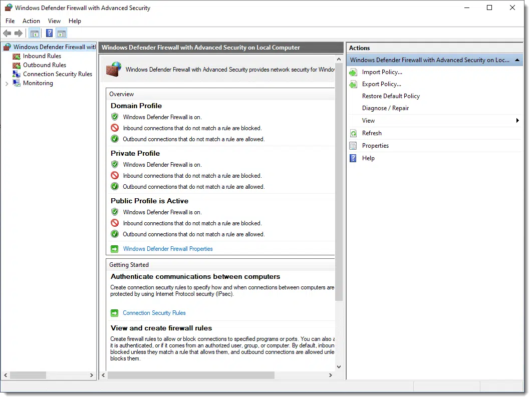Click the Properties icon in Actions pane
This screenshot has height=400, width=532.
353,146
